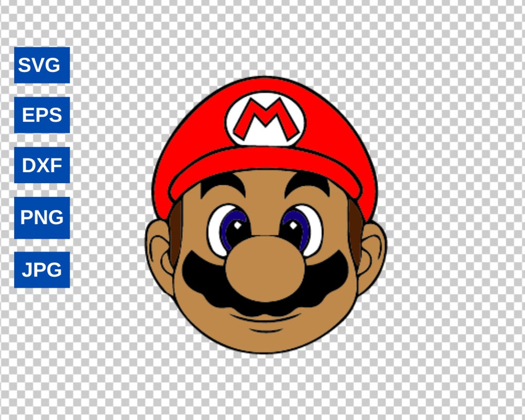Click the JPG format badge
Screen dimensions: 525x420
pos(42,269)
